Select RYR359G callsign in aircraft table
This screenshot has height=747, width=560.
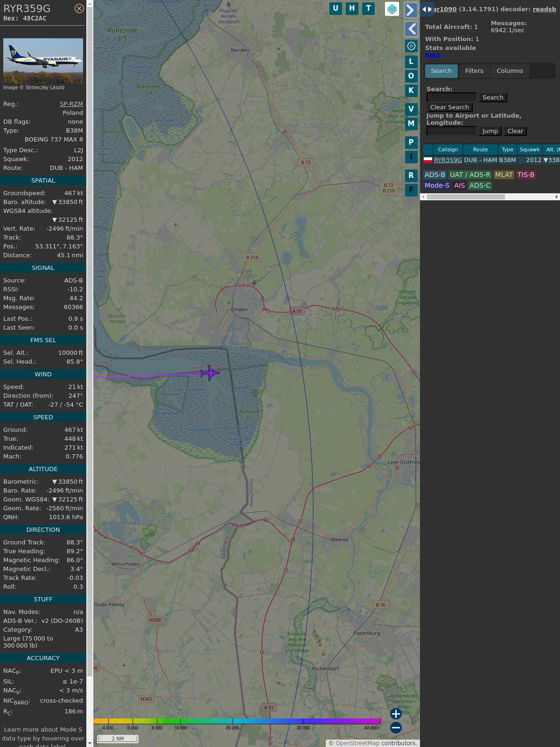[448, 160]
